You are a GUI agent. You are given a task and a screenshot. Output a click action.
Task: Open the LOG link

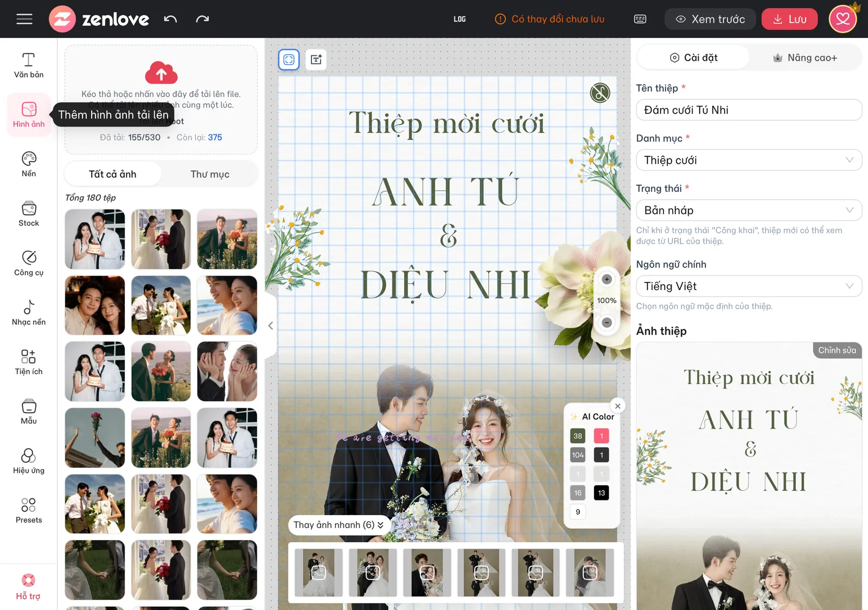point(459,19)
